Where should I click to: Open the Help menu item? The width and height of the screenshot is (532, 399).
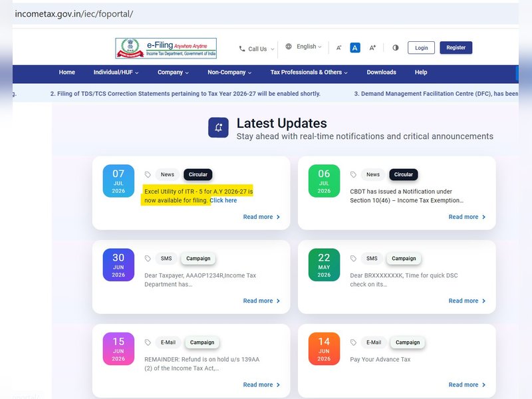click(x=421, y=72)
